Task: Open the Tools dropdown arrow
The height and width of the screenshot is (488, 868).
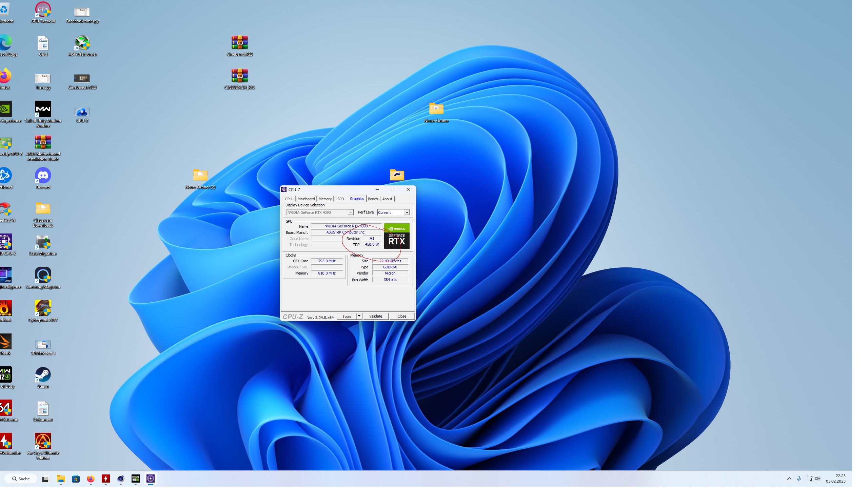Action: click(359, 316)
